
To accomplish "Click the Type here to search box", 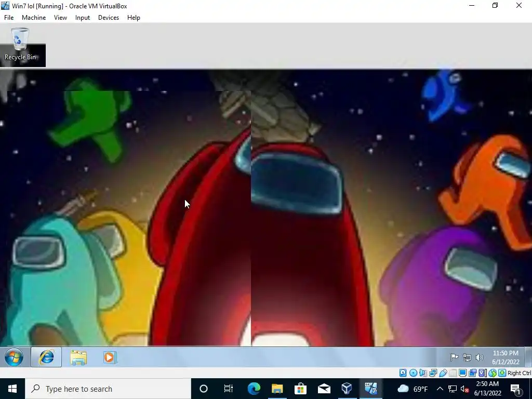I will point(108,389).
